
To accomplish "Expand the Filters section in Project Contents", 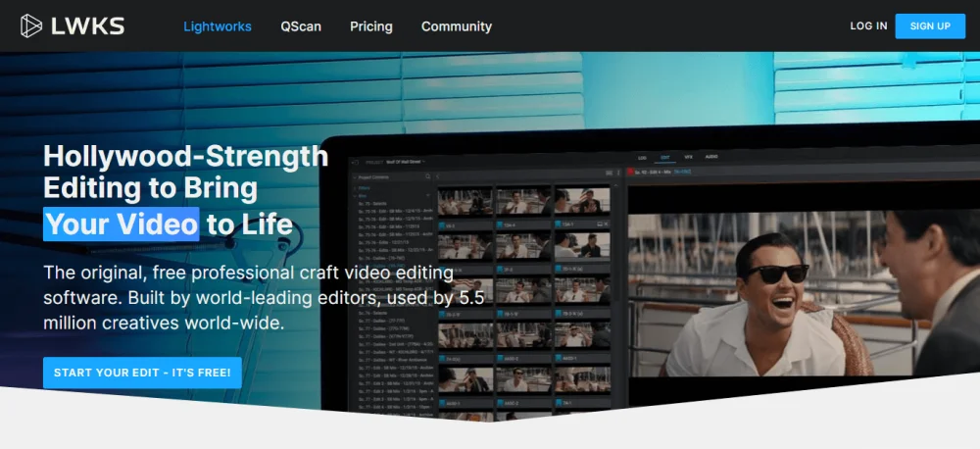I will [362, 187].
